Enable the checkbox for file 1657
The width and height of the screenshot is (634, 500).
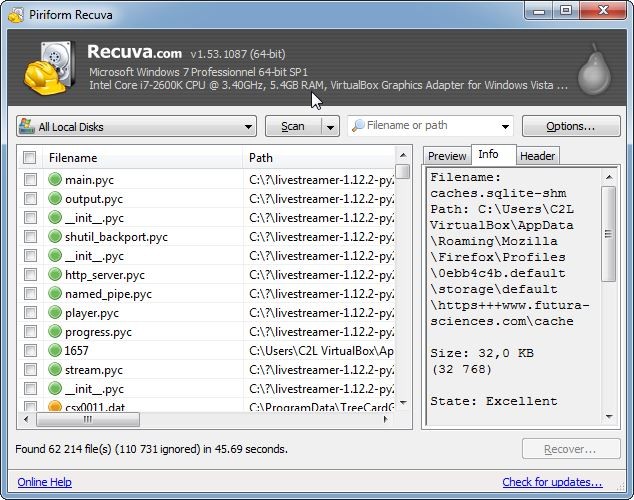tap(30, 350)
